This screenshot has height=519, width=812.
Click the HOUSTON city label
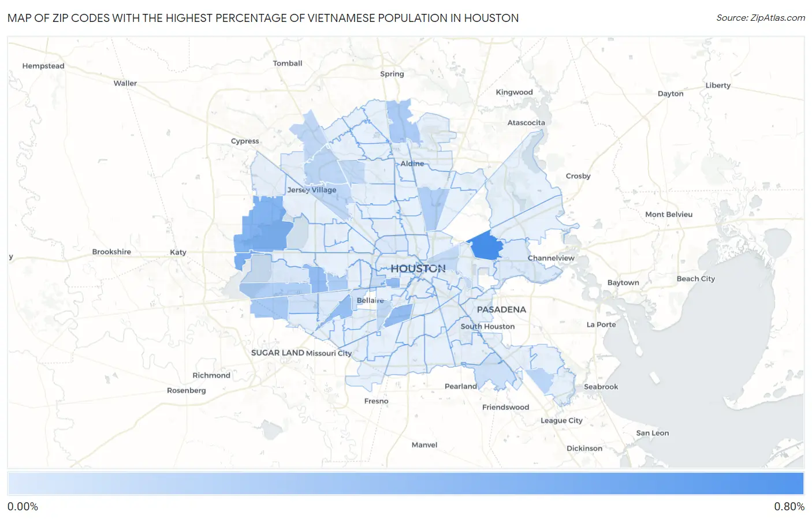[418, 268]
